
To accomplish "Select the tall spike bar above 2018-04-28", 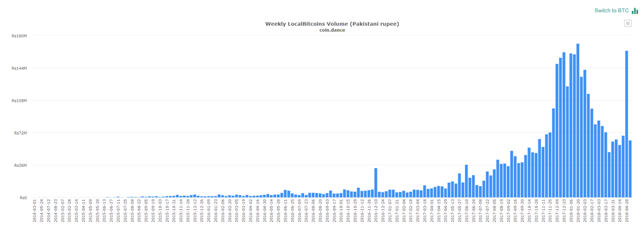I will coord(627,124).
